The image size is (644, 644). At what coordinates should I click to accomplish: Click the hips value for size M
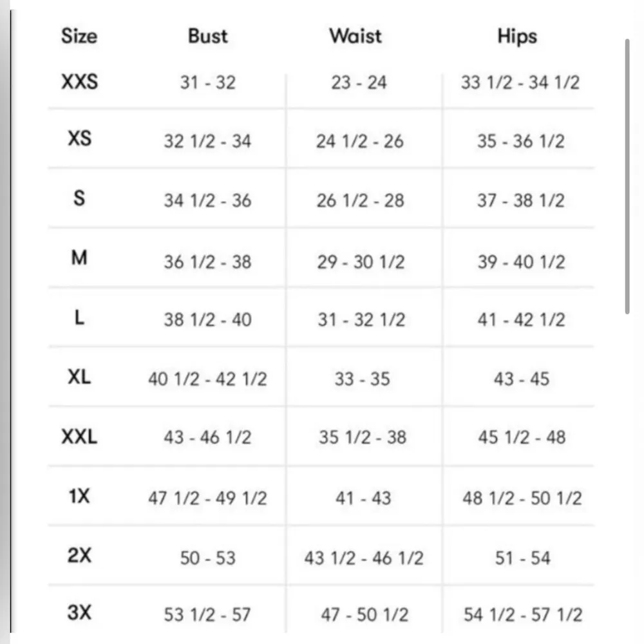[521, 261]
